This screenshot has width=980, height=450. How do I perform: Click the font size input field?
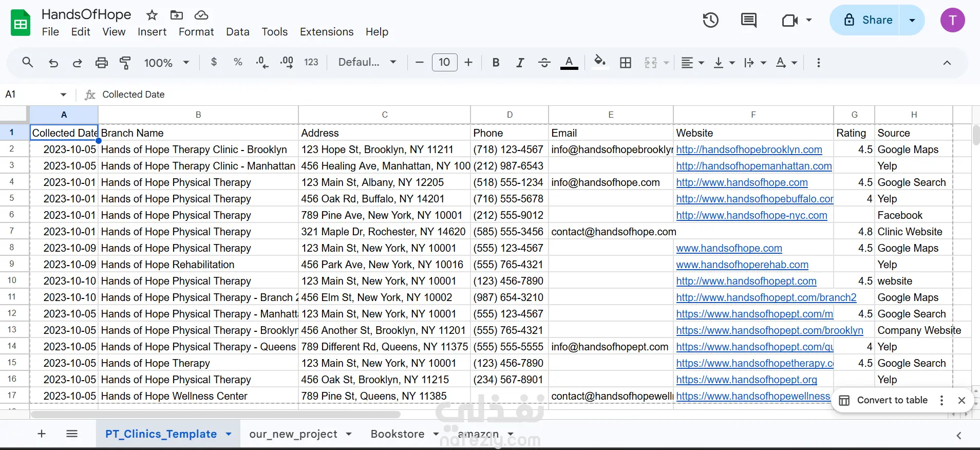click(444, 63)
